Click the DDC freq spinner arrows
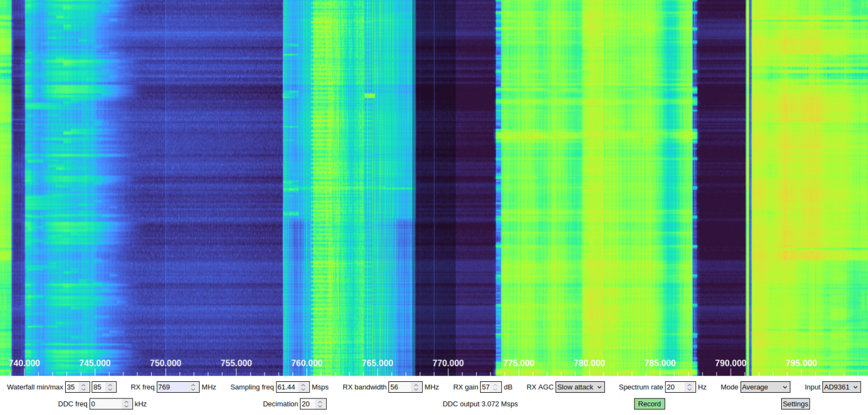This screenshot has width=868, height=415. tap(126, 404)
